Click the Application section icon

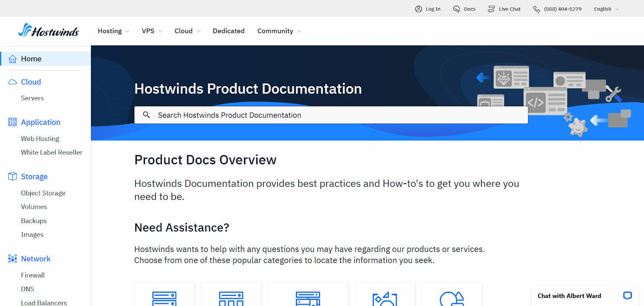pyautogui.click(x=12, y=122)
